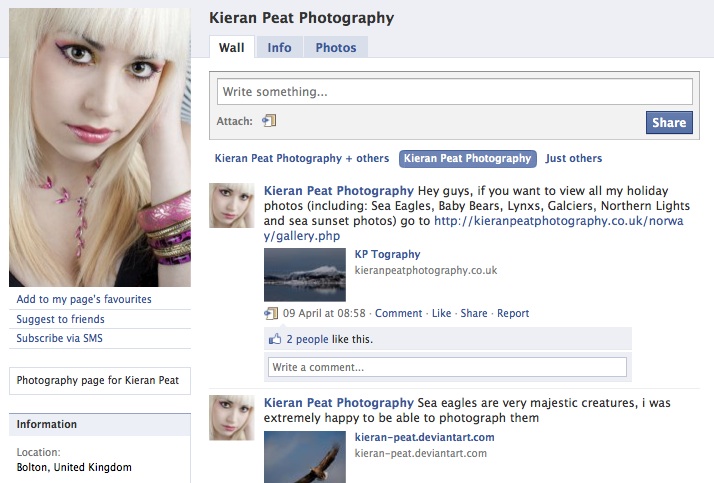Click the Bolton, United Kingdom location text
This screenshot has height=483, width=714.
tap(74, 467)
